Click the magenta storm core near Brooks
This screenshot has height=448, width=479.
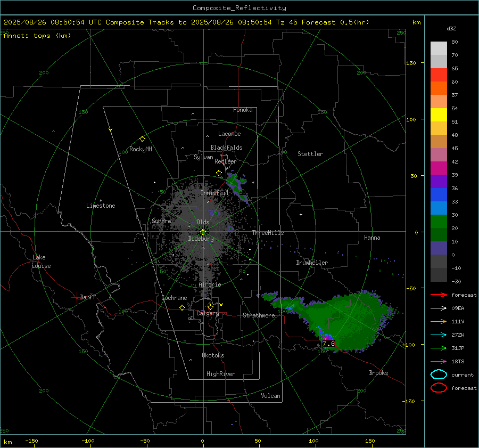[327, 338]
